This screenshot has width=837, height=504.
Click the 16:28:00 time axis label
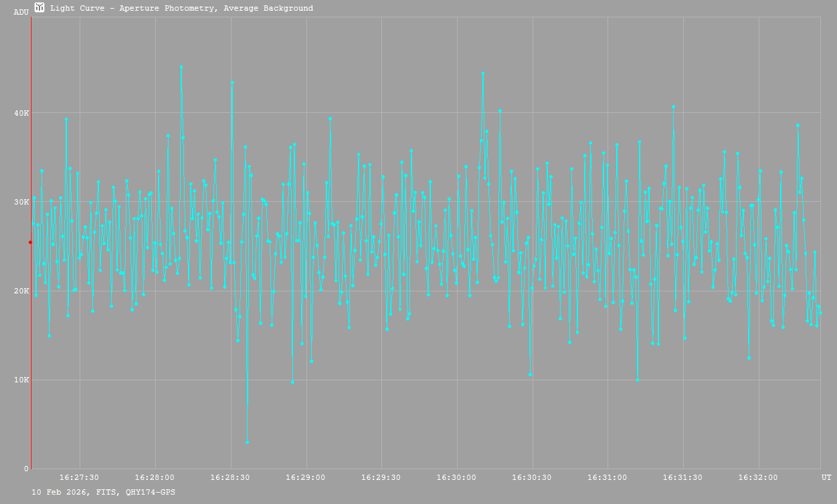[155, 477]
